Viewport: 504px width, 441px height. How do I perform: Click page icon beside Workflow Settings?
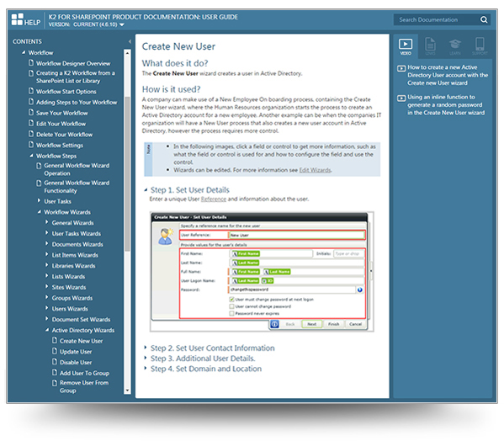point(31,144)
